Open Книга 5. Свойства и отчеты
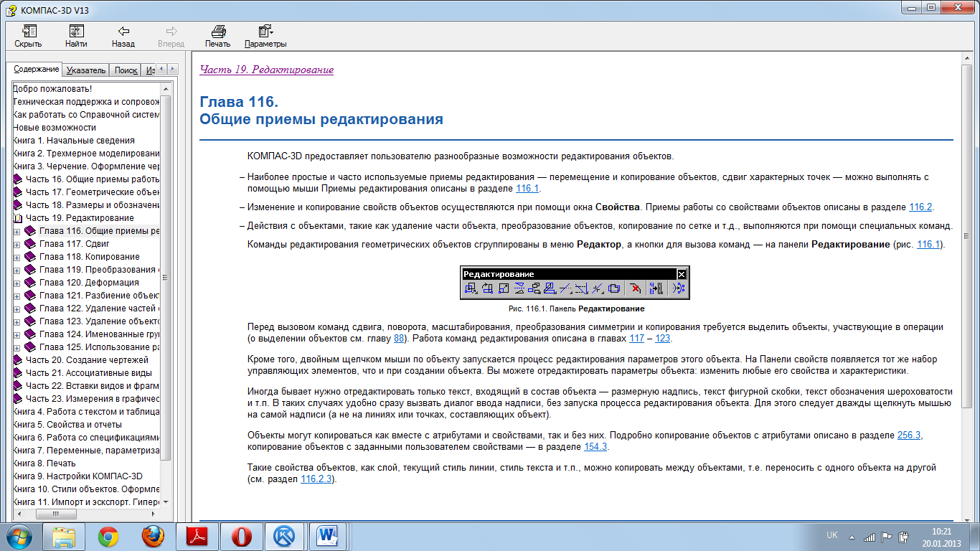The image size is (980, 551). [67, 425]
